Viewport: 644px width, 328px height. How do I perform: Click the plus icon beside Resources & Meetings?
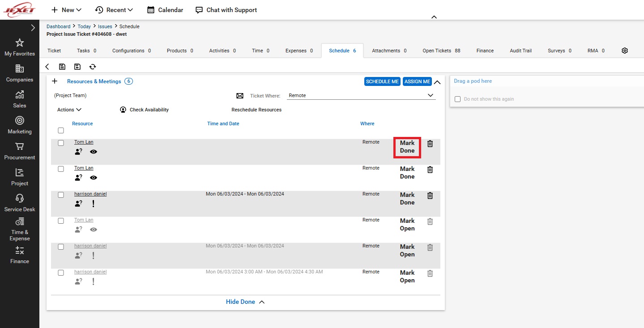coord(55,81)
